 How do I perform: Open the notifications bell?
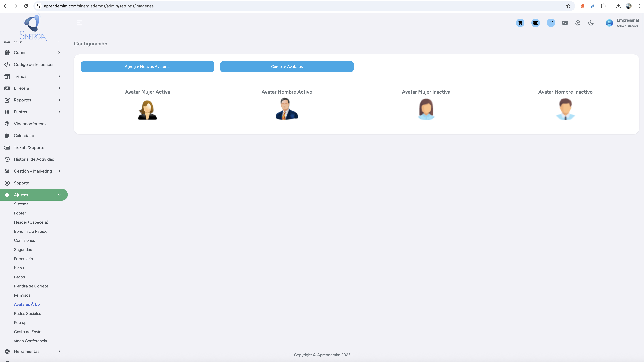click(x=551, y=23)
